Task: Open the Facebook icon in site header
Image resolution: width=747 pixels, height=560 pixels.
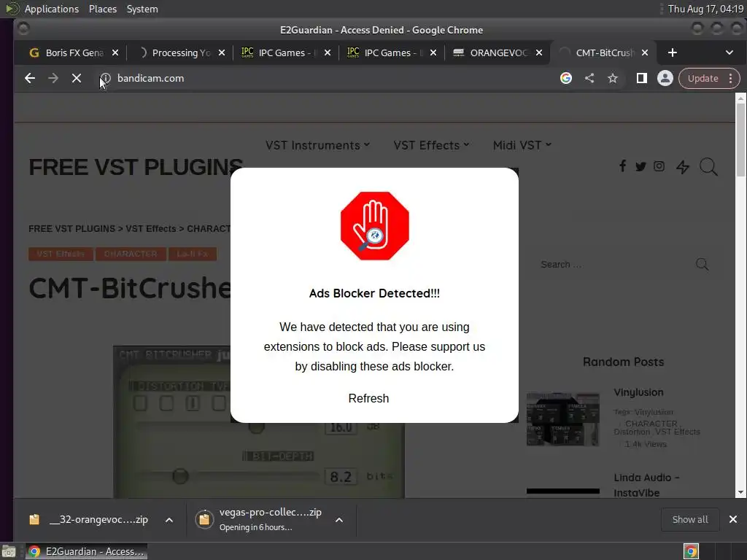Action: 622,166
